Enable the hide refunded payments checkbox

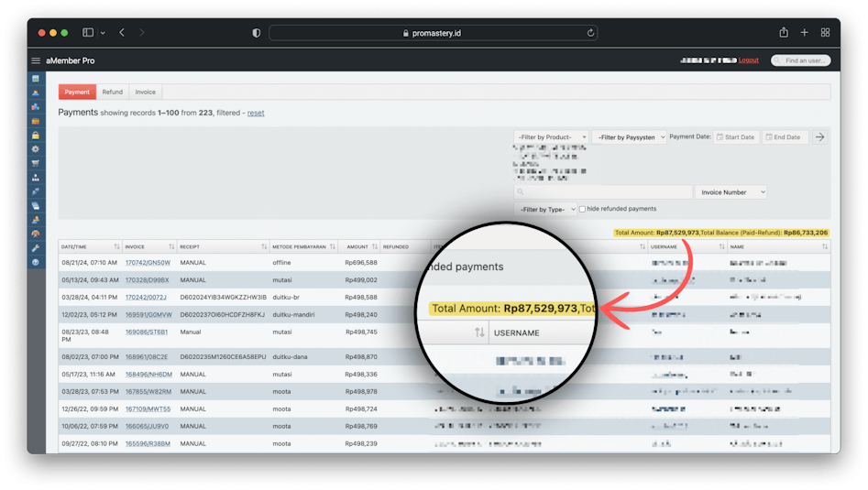click(582, 209)
